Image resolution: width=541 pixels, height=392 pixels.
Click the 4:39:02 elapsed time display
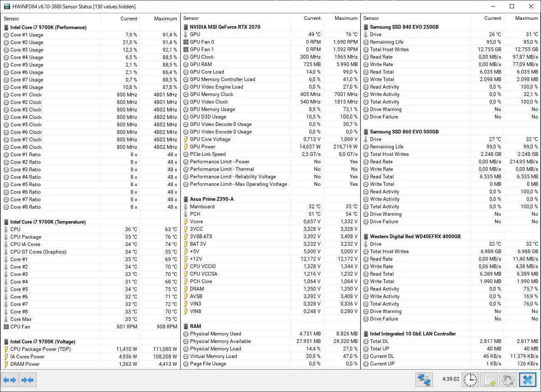click(x=451, y=379)
